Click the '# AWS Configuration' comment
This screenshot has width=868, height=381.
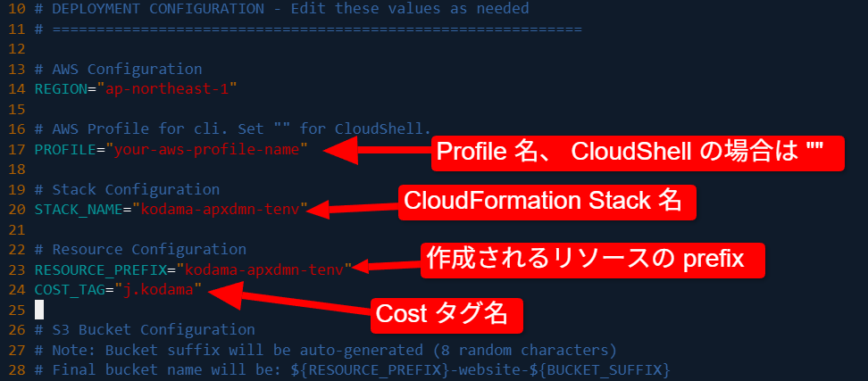pos(118,69)
